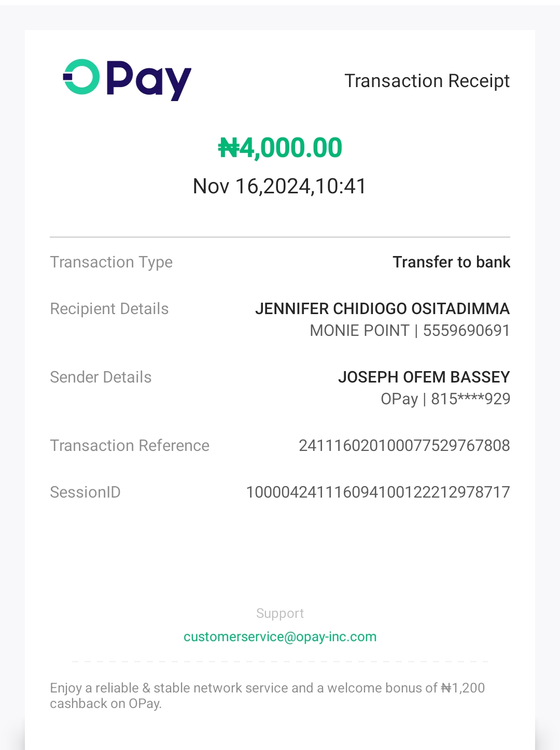Select the Transaction Type label
This screenshot has width=560, height=750.
click(x=111, y=262)
